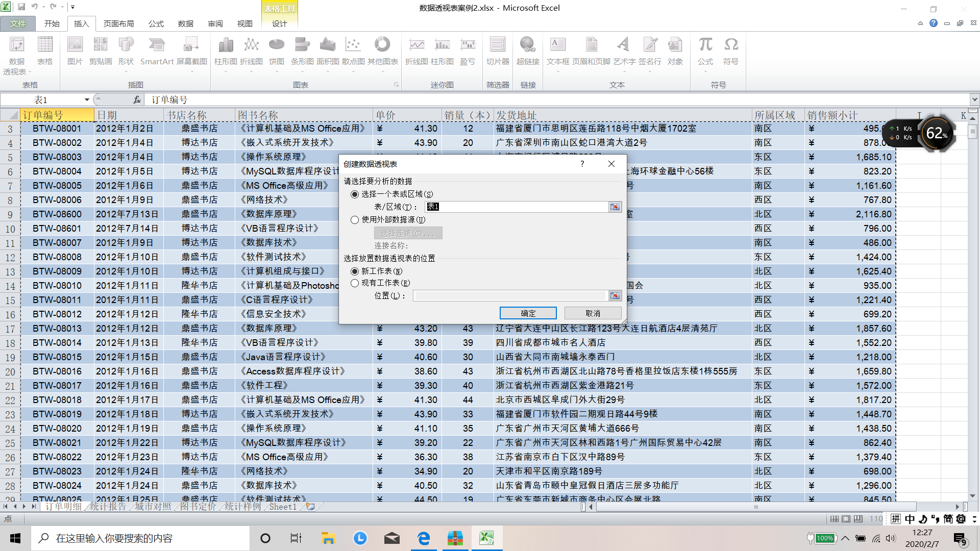Open the Sheet1 worksheet tab
This screenshot has height=551, width=980.
283,507
